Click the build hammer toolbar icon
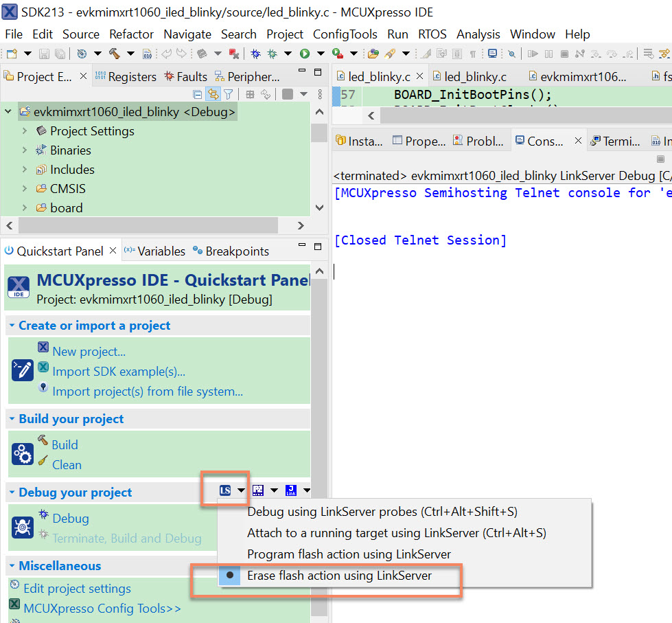This screenshot has width=672, height=623. [115, 54]
